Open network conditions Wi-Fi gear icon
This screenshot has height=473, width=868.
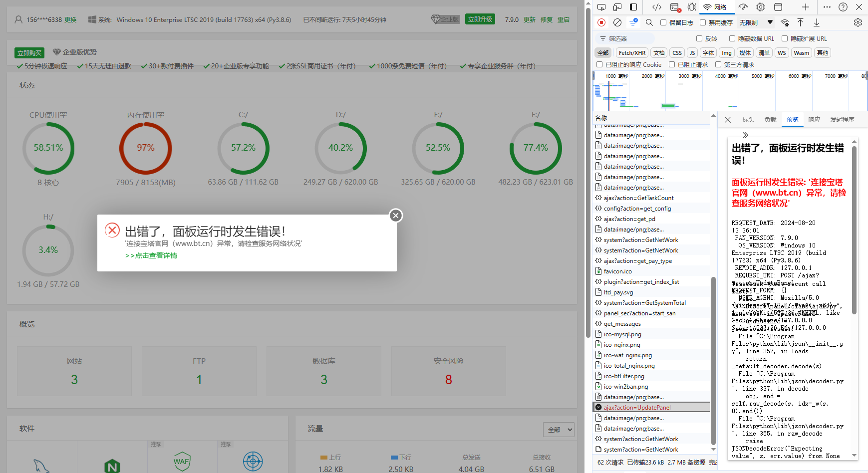(x=785, y=22)
